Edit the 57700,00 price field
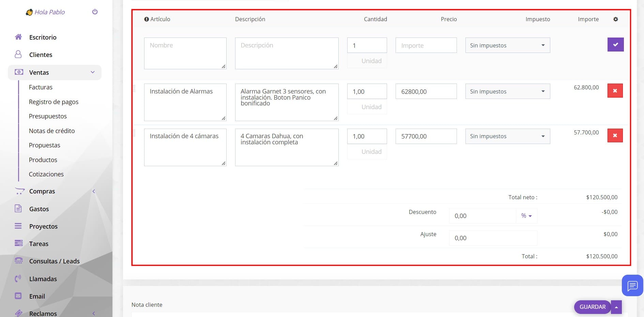 coord(426,136)
